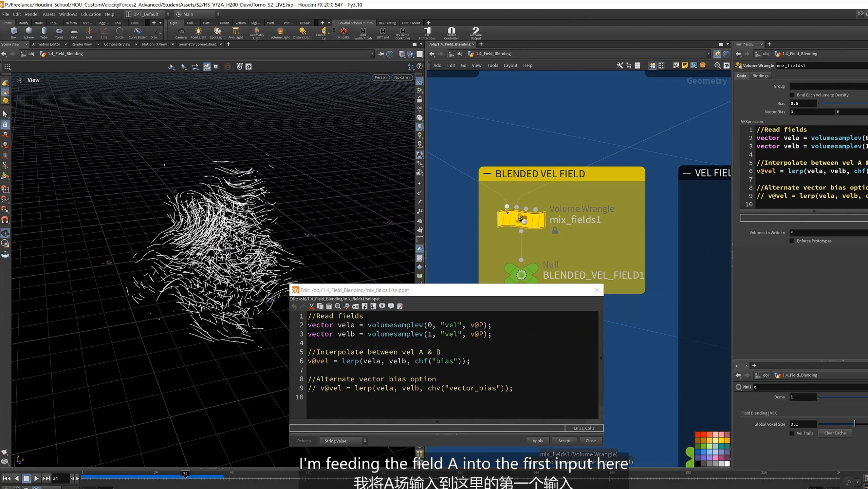The height and width of the screenshot is (489, 868).
Task: Click the Global Voxel Size slider
Action: click(x=842, y=424)
